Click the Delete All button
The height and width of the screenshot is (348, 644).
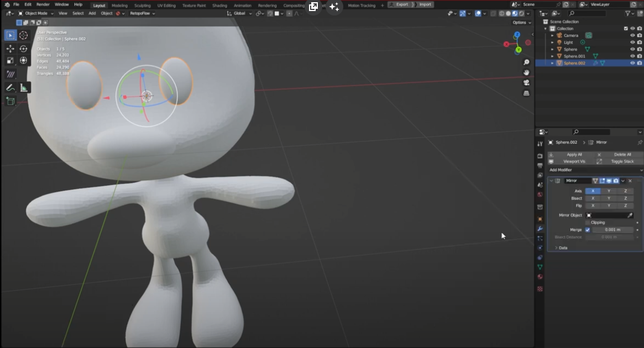[622, 155]
